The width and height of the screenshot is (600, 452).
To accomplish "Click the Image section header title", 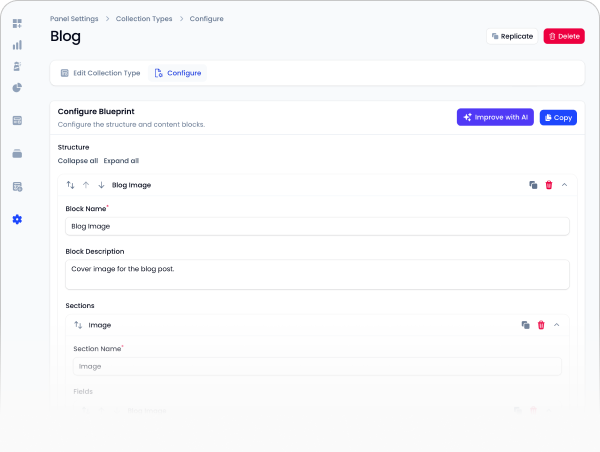I will (x=99, y=325).
